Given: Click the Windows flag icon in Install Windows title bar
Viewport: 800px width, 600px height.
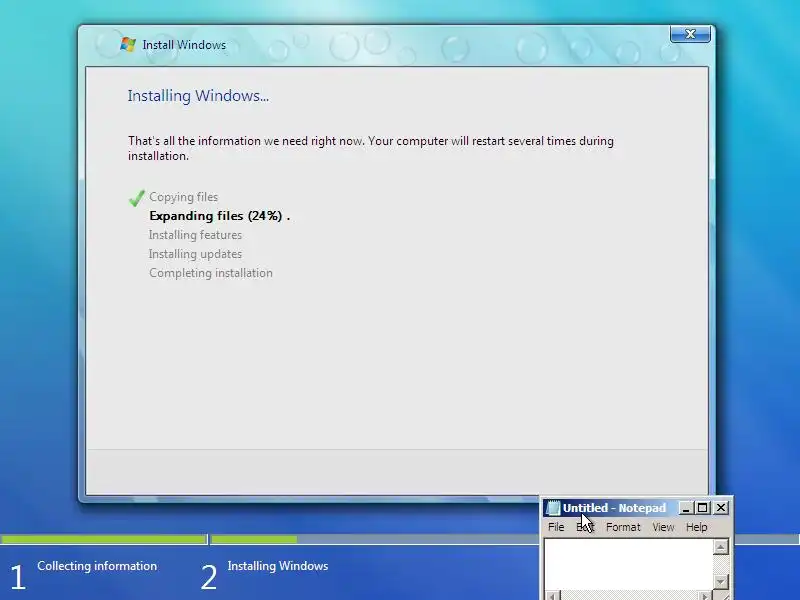Looking at the screenshot, I should point(128,44).
